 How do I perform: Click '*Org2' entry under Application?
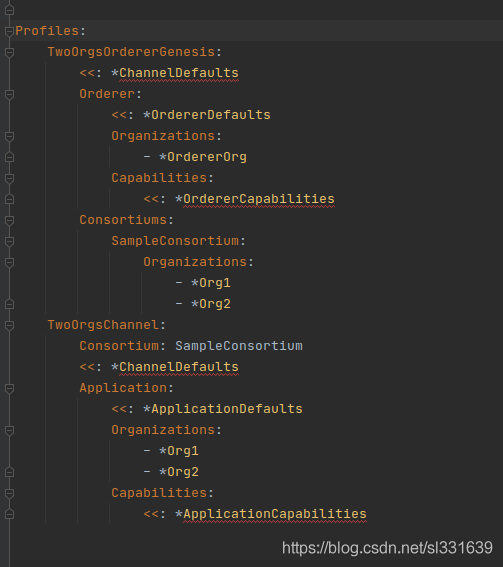[179, 471]
